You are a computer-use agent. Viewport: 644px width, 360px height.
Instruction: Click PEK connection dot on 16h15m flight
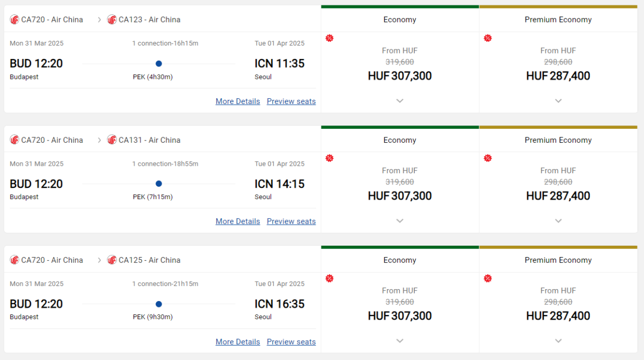tap(158, 63)
